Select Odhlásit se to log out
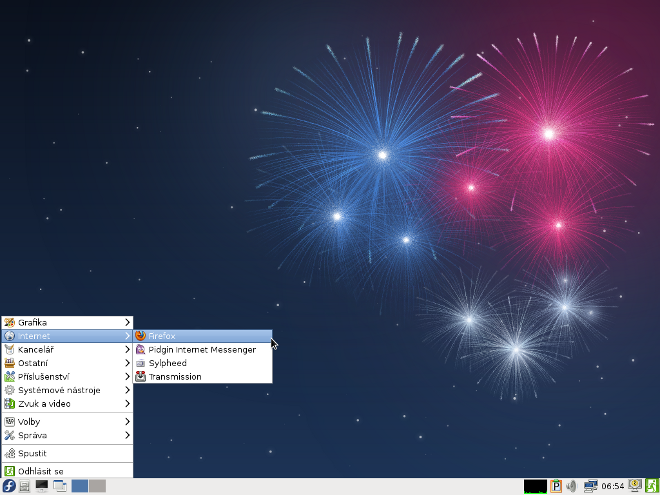 coord(40,471)
